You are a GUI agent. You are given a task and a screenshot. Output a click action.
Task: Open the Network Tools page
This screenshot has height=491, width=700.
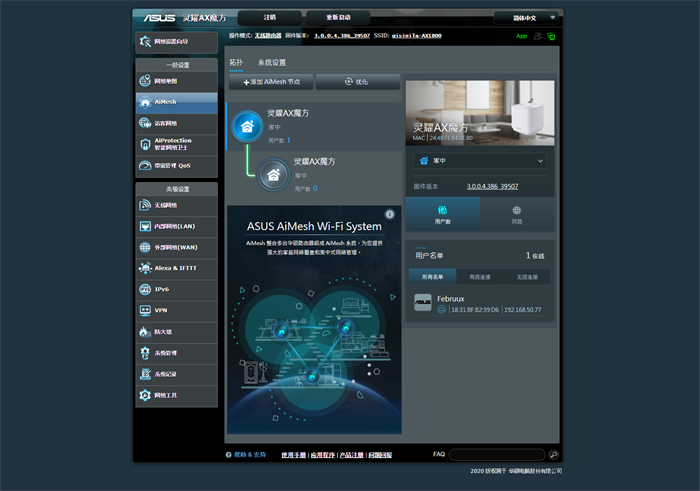176,395
